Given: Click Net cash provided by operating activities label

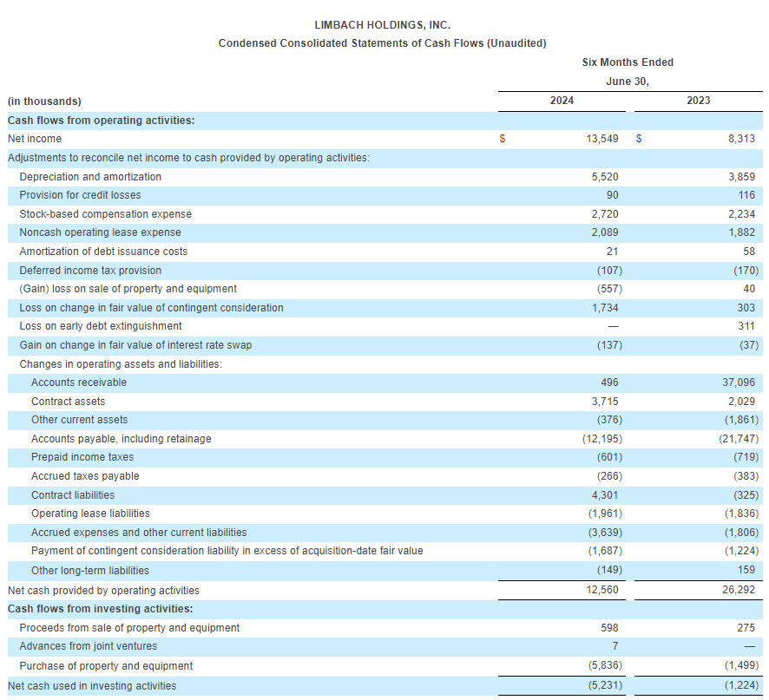Looking at the screenshot, I should coord(103,591).
